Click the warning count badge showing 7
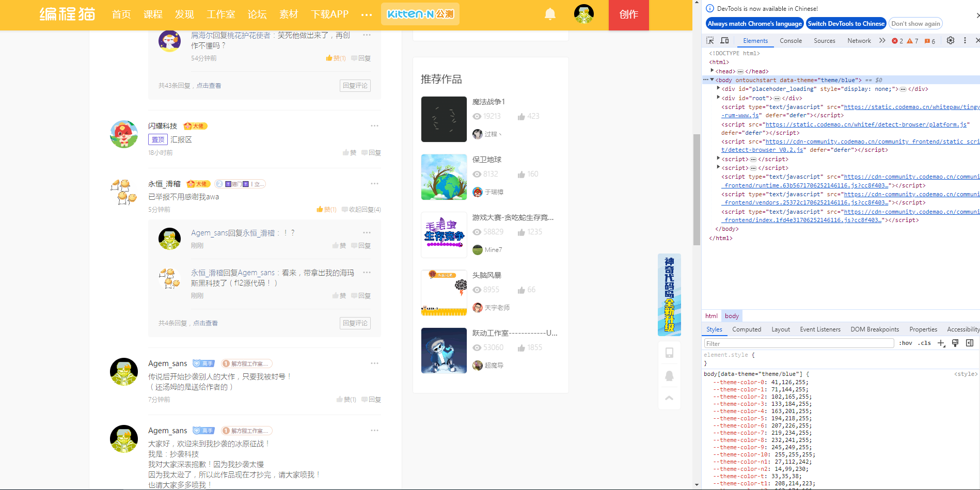Viewport: 980px width, 490px height. click(x=913, y=41)
